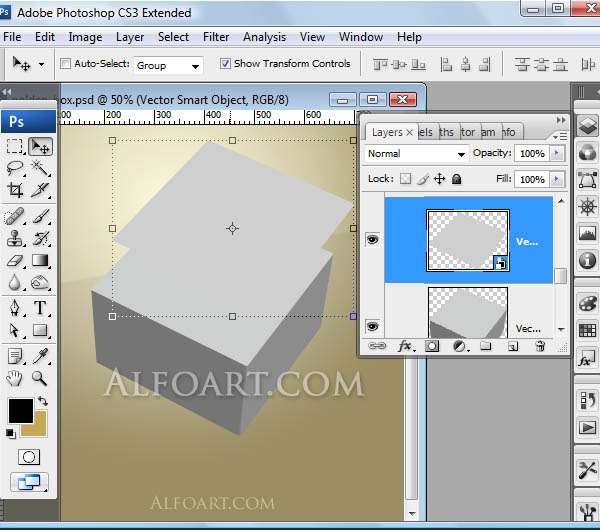
Task: Open the Layer menu
Action: click(x=130, y=37)
